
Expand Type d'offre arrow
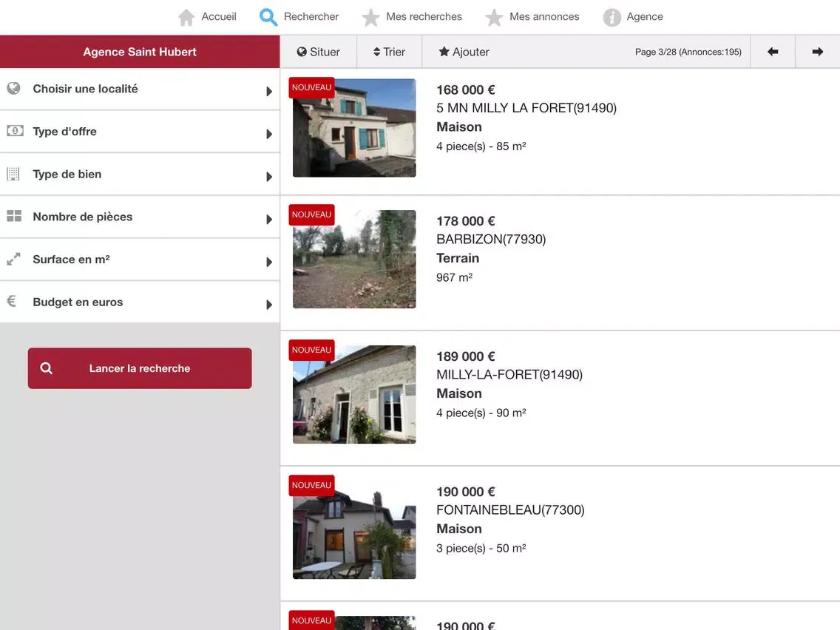point(269,134)
